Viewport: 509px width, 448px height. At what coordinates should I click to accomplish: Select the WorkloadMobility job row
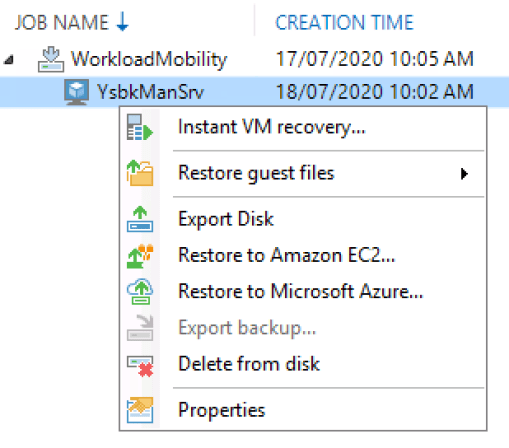click(x=254, y=59)
